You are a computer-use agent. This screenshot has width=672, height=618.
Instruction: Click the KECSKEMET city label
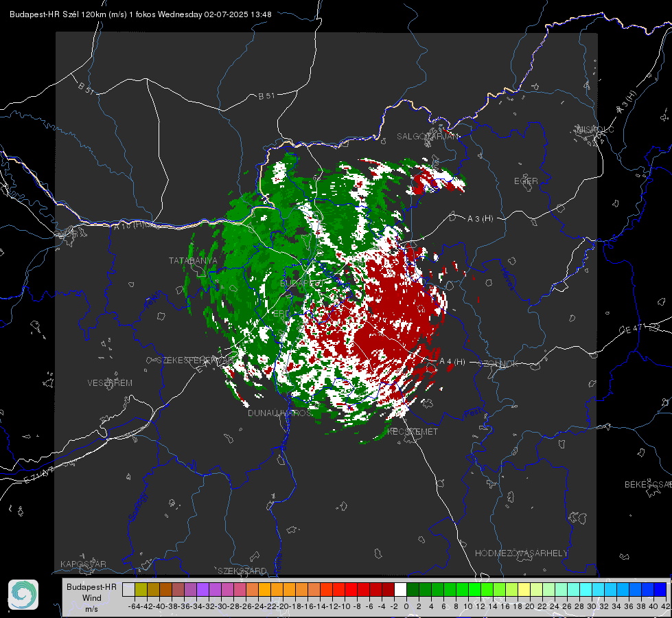413,431
